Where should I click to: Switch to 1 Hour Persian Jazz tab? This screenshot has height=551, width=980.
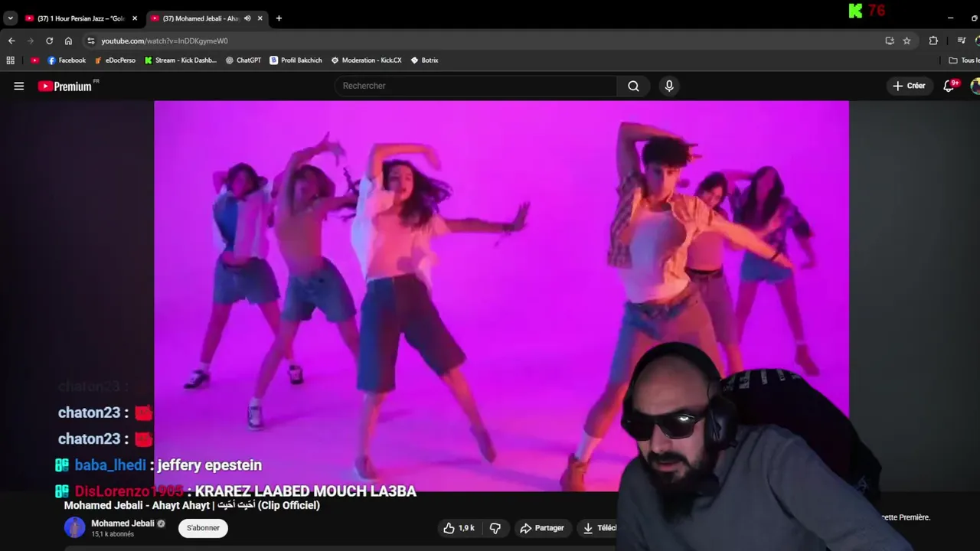75,18
